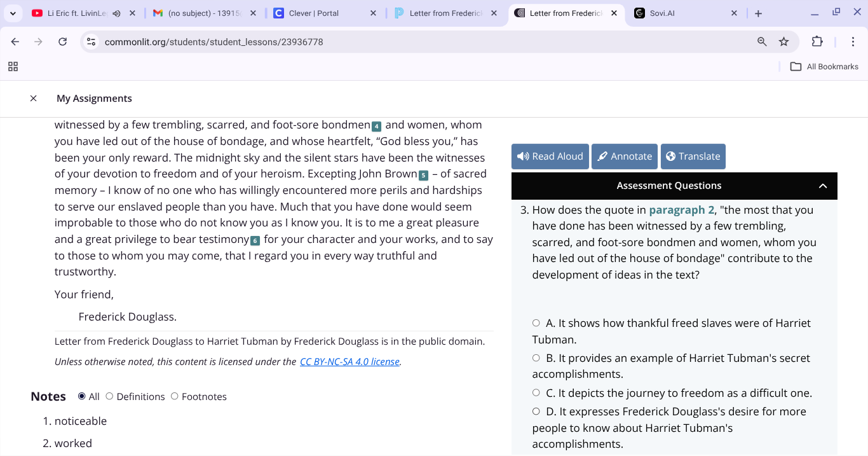Image resolution: width=868 pixels, height=456 pixels.
Task: Select answer choice A about Harriet Tubman
Action: pos(536,322)
